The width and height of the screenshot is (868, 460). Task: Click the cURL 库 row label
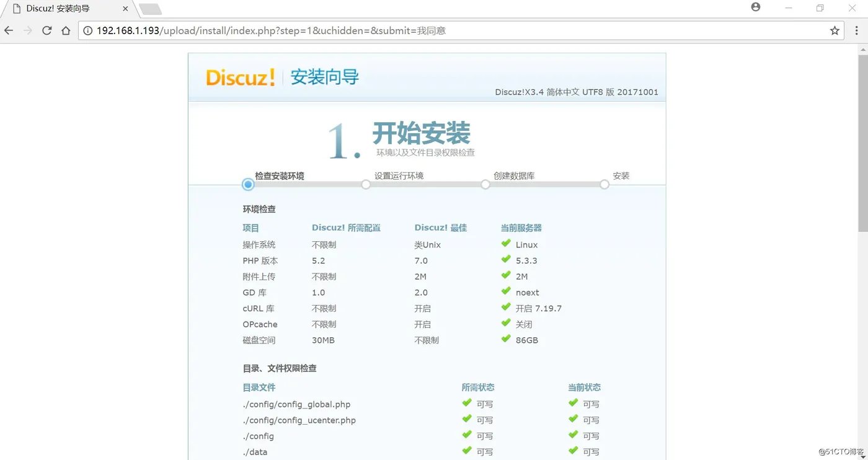coord(259,308)
